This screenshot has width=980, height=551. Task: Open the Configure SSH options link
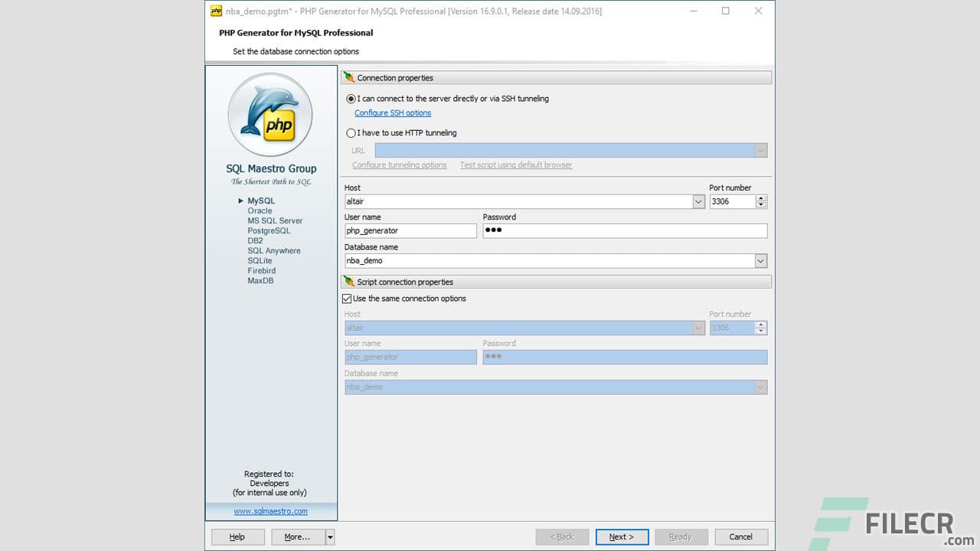(392, 112)
